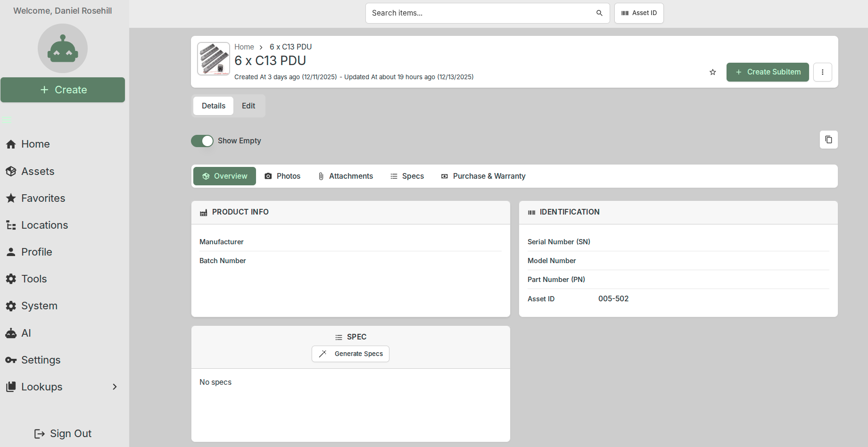
Task: Open Assets in the sidebar
Action: [x=31, y=172]
